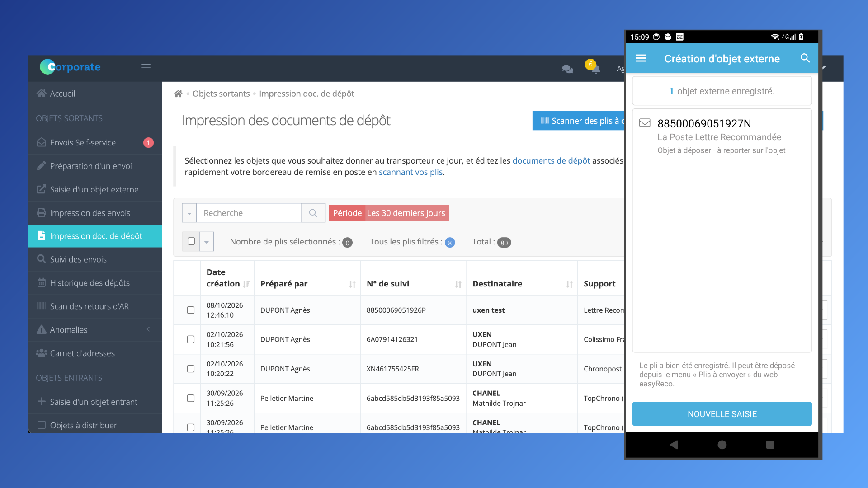
Task: Sort by Date création column icon
Action: (246, 284)
